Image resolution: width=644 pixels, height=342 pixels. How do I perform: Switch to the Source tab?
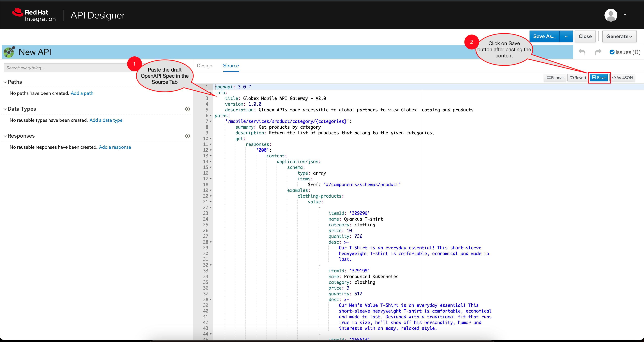pyautogui.click(x=231, y=66)
